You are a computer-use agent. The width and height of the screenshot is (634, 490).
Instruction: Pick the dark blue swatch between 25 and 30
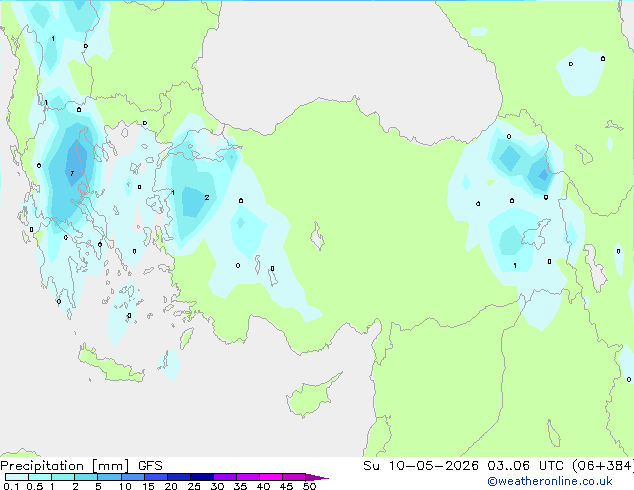tap(201, 477)
